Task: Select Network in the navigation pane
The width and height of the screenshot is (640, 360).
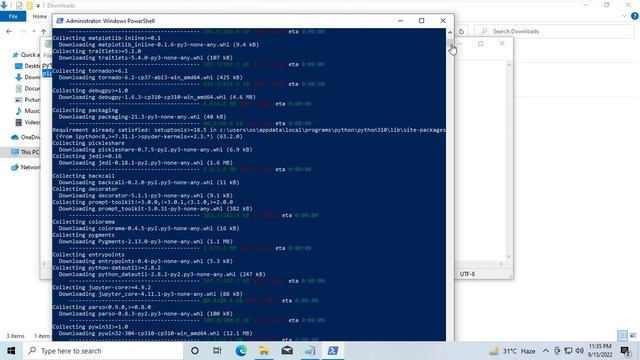Action: click(x=26, y=167)
